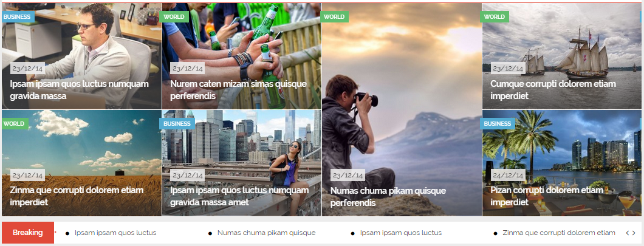Open 'Ipsam ipsam quos luctus numquam gravida massa amet'
The image size is (644, 246).
pos(239,196)
